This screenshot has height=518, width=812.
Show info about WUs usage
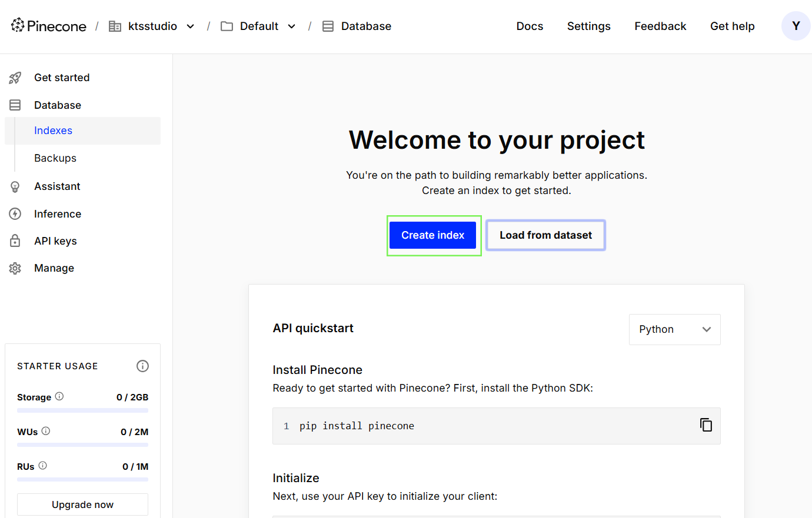click(x=46, y=431)
